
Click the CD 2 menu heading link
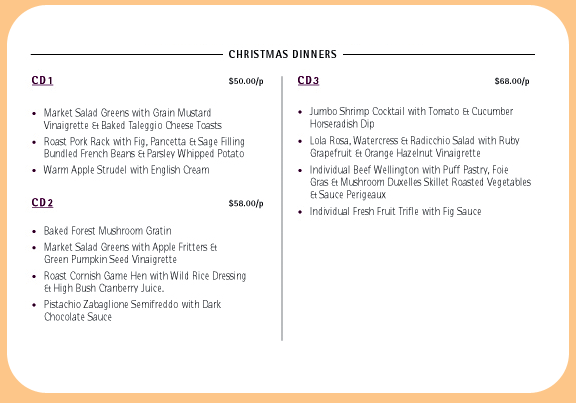(42, 203)
